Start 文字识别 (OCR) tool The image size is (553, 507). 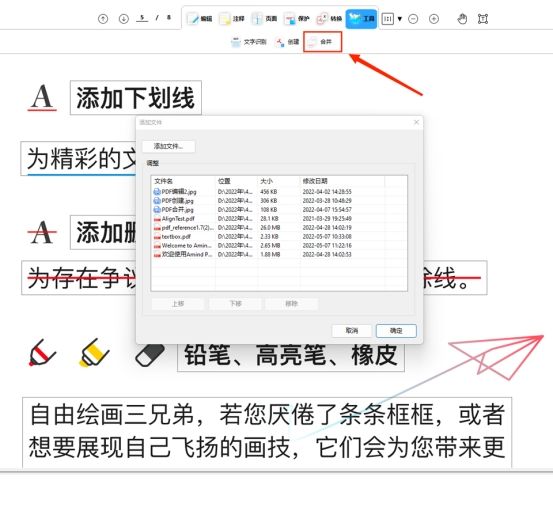tap(249, 42)
